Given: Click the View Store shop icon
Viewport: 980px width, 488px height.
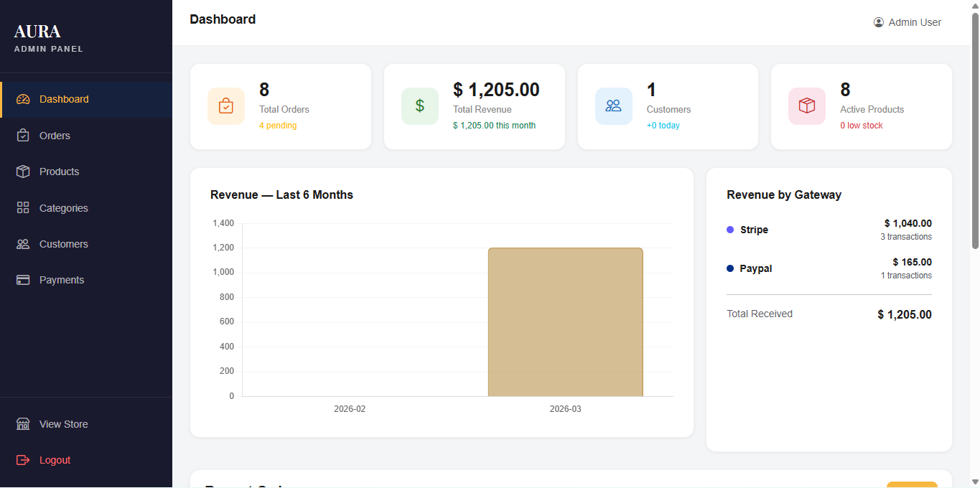Looking at the screenshot, I should [23, 424].
